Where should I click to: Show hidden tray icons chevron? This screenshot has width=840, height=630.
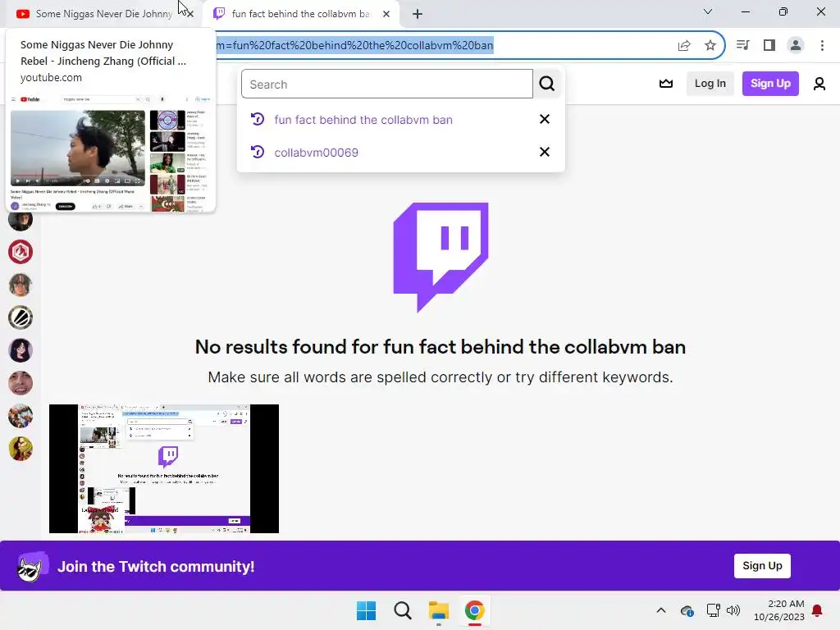click(x=661, y=610)
